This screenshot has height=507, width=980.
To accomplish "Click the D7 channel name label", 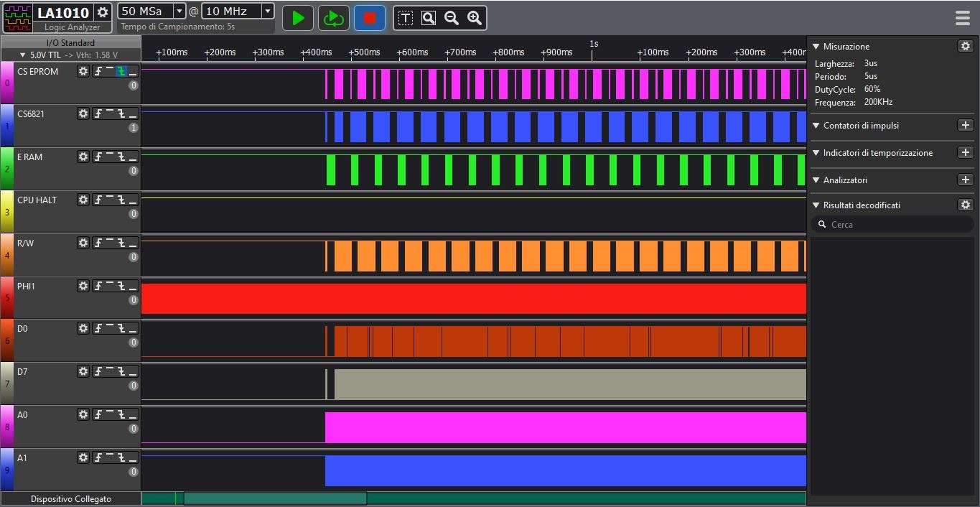I will tap(22, 371).
